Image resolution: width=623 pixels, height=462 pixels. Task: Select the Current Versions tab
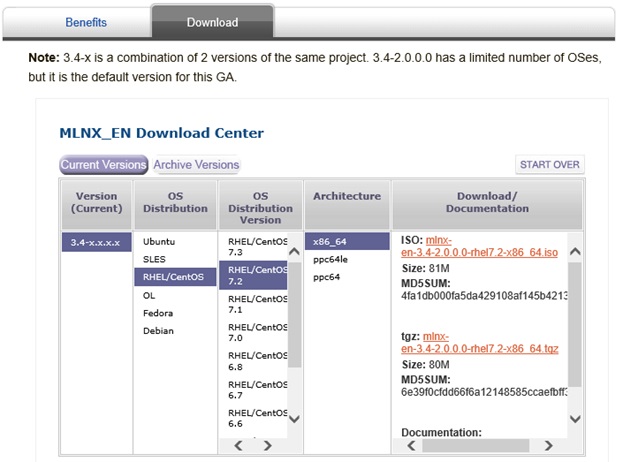click(x=104, y=164)
